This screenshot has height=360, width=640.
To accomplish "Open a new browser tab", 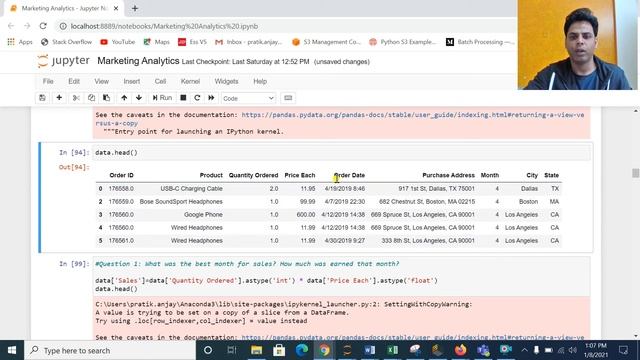I will point(135,8).
